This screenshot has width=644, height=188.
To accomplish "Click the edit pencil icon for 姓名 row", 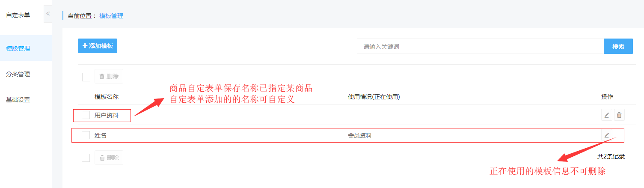I will [606, 135].
